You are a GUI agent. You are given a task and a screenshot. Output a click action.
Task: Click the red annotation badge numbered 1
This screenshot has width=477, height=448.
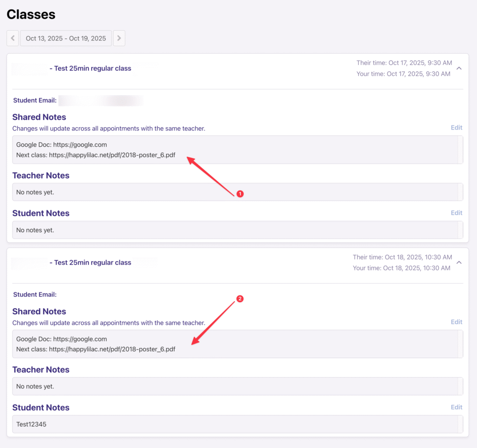point(240,194)
